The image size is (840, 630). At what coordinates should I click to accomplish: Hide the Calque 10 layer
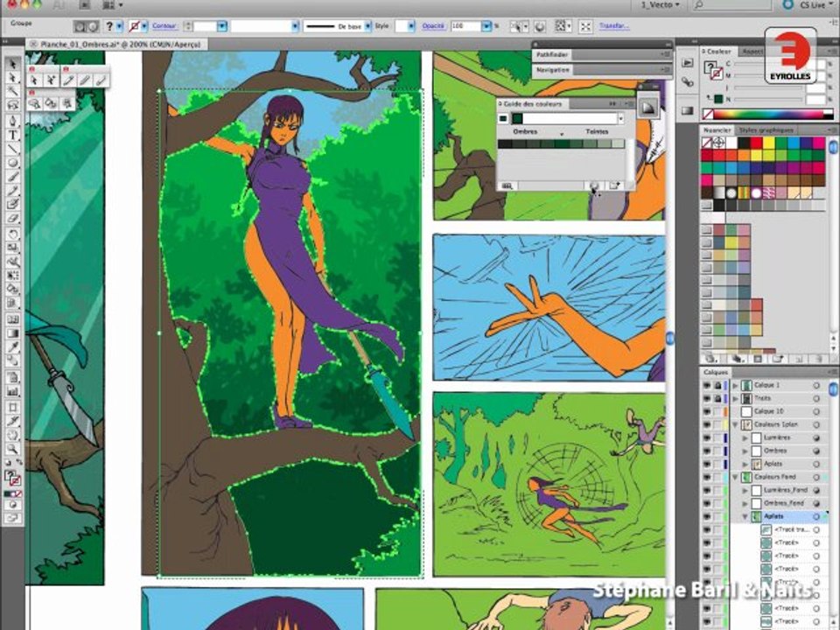707,411
